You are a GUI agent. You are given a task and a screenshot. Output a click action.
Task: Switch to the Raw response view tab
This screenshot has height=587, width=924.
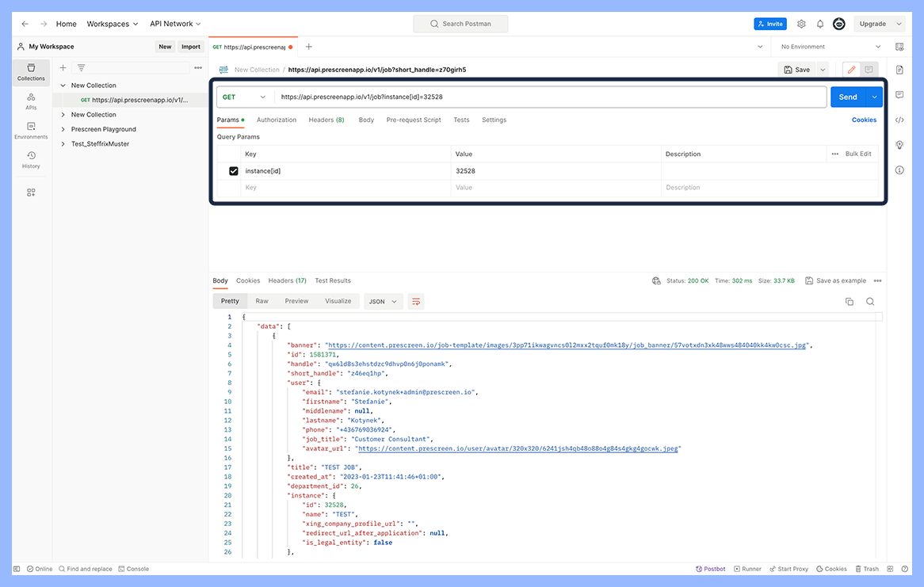click(x=262, y=301)
